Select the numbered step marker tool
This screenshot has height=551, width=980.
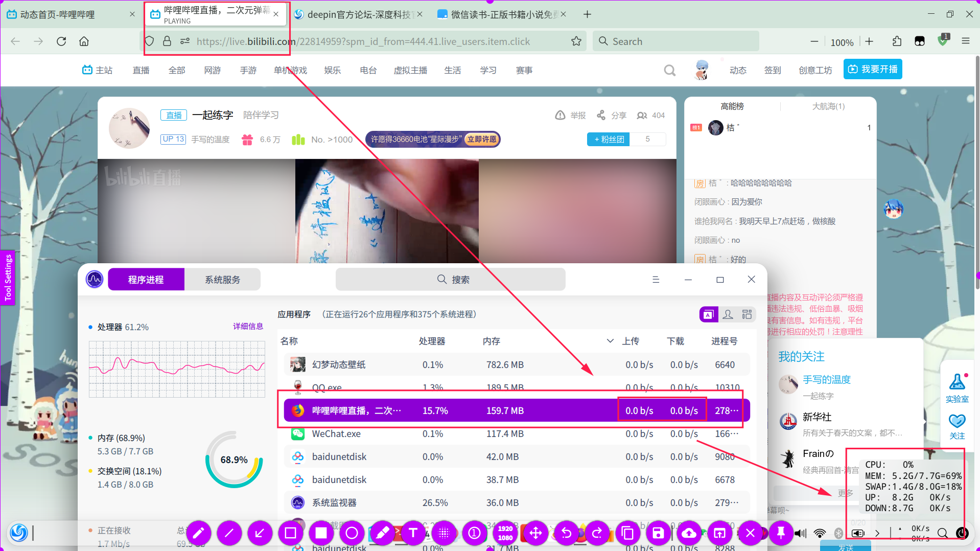point(474,533)
